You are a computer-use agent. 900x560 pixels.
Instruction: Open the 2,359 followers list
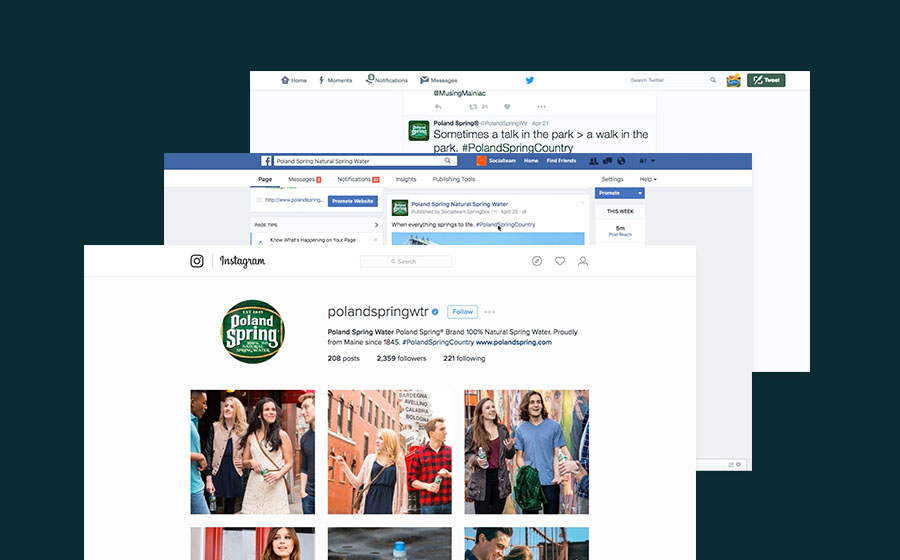[401, 358]
